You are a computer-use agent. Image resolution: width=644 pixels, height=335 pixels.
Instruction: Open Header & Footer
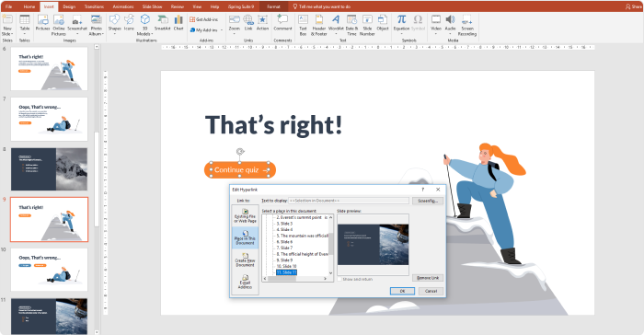(318, 25)
